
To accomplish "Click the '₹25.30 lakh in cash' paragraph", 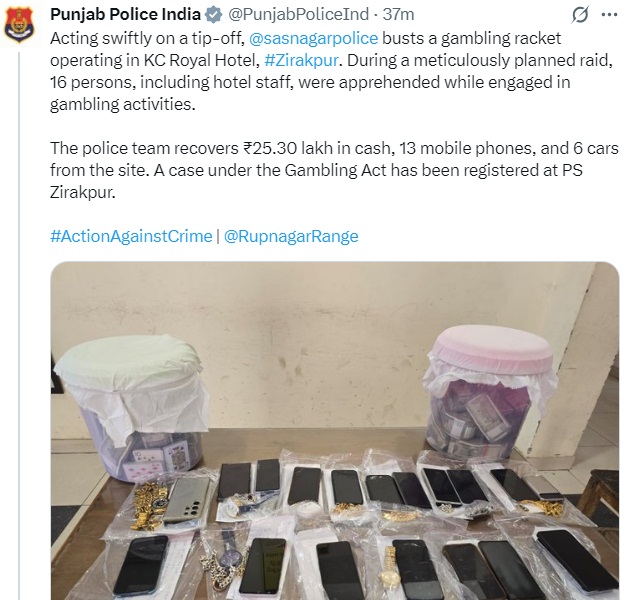I will pos(334,170).
